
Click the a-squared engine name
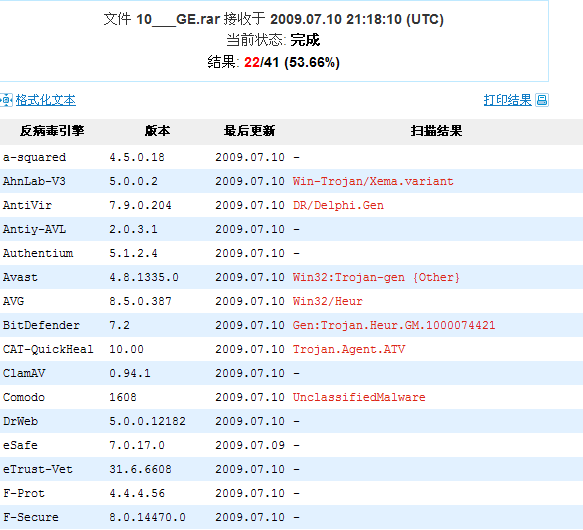pos(35,157)
